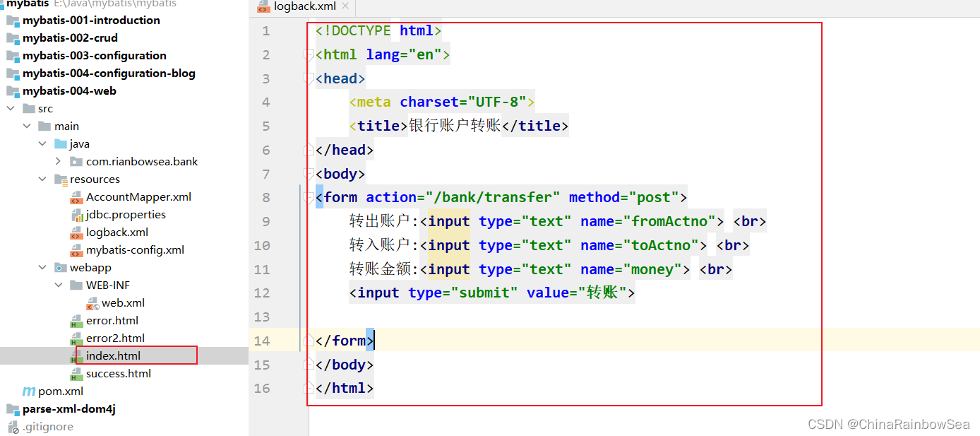
Task: Collapse the resources folder
Action: click(x=42, y=179)
